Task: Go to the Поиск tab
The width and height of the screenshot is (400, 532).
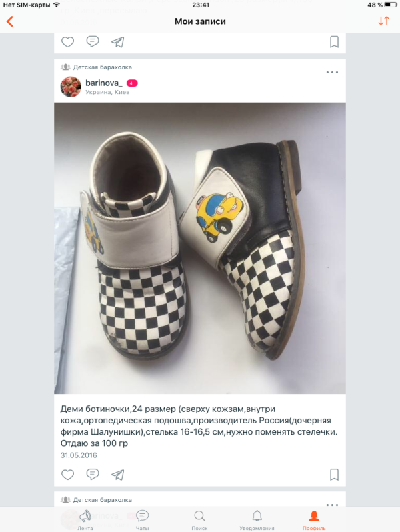Action: [x=199, y=519]
